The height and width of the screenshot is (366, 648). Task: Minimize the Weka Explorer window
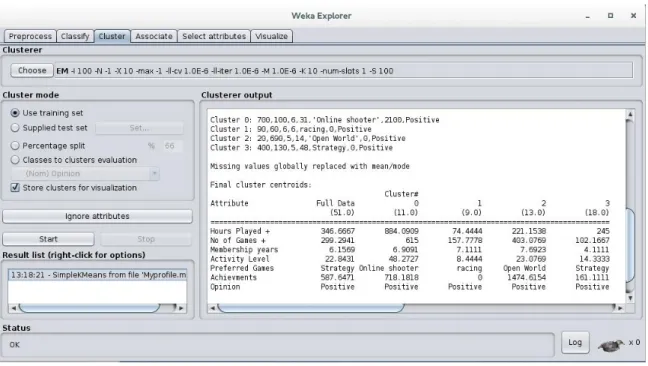pos(587,16)
